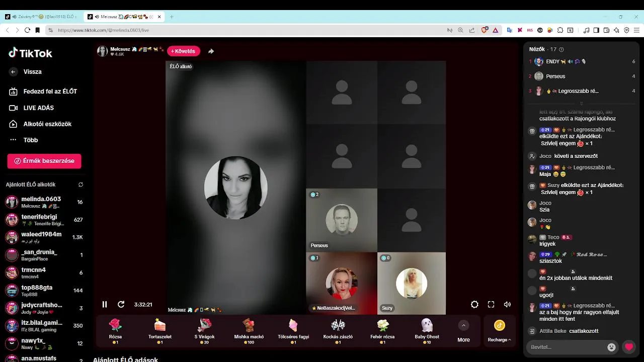
Task: Send the Baby Ghost gift
Action: pyautogui.click(x=427, y=331)
